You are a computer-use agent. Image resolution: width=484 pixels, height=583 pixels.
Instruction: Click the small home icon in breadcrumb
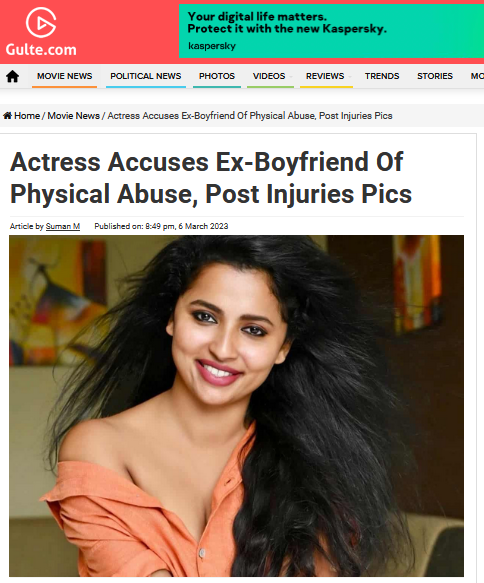click(x=7, y=116)
